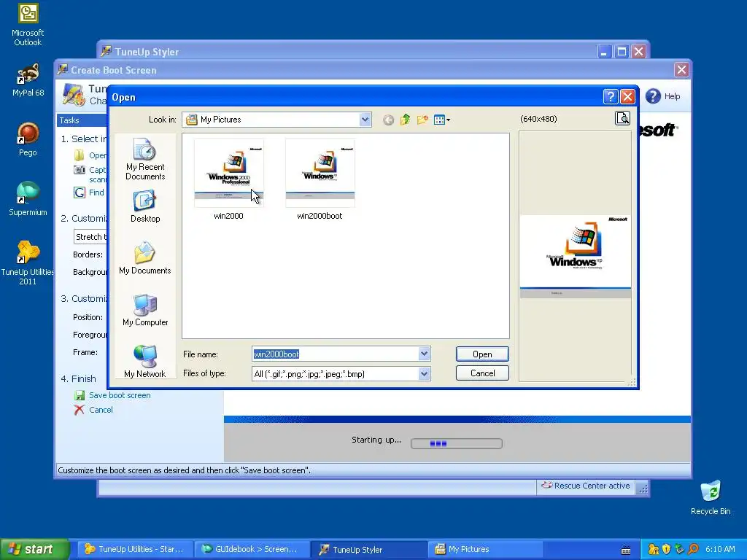This screenshot has height=560, width=747.
Task: Open Microsoft Outlook desktop icon
Action: pyautogui.click(x=28, y=25)
